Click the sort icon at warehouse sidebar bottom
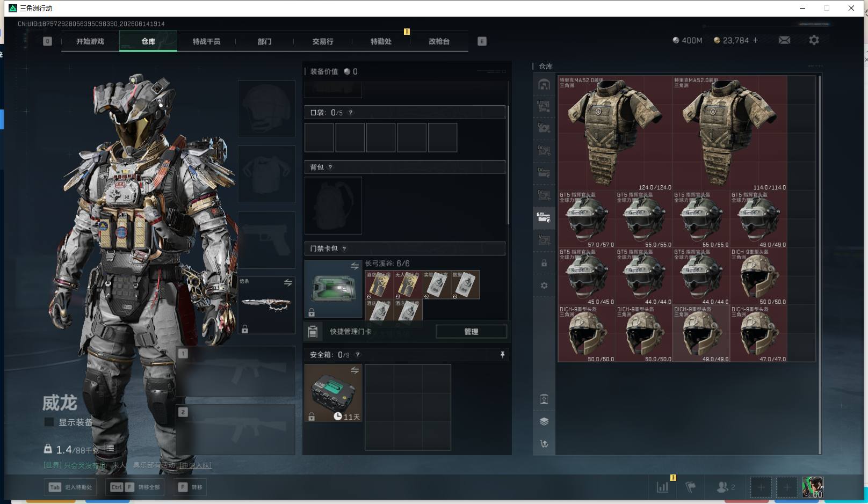Viewport: 868px width, 504px height. click(x=544, y=444)
